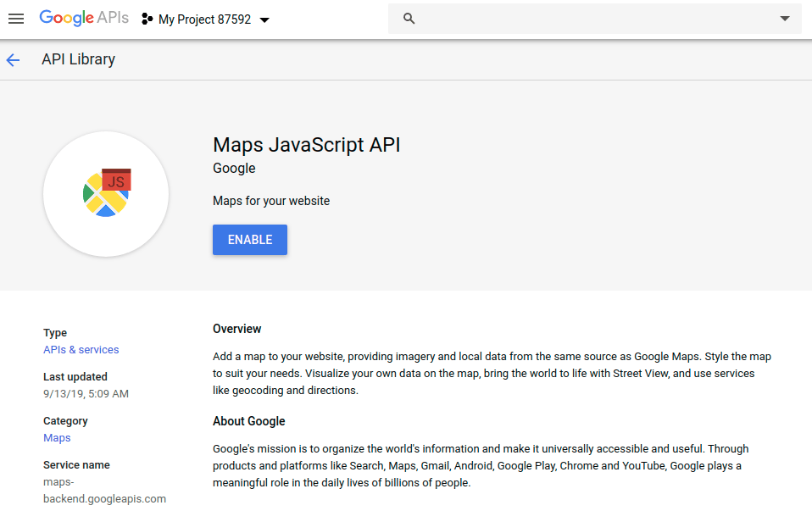
Task: Open the APIs & services link
Action: (81, 349)
